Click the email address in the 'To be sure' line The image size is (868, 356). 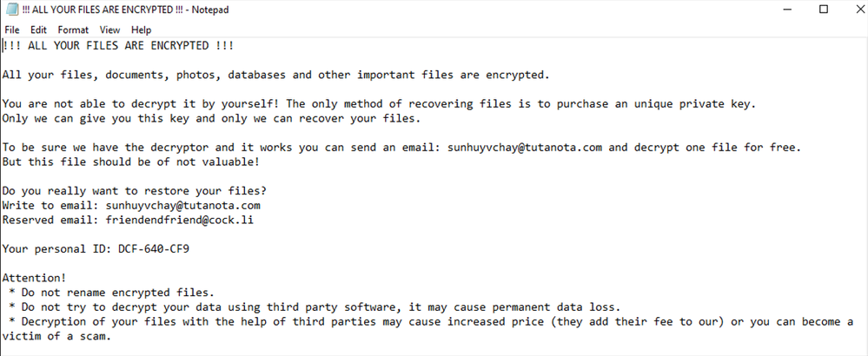[525, 148]
